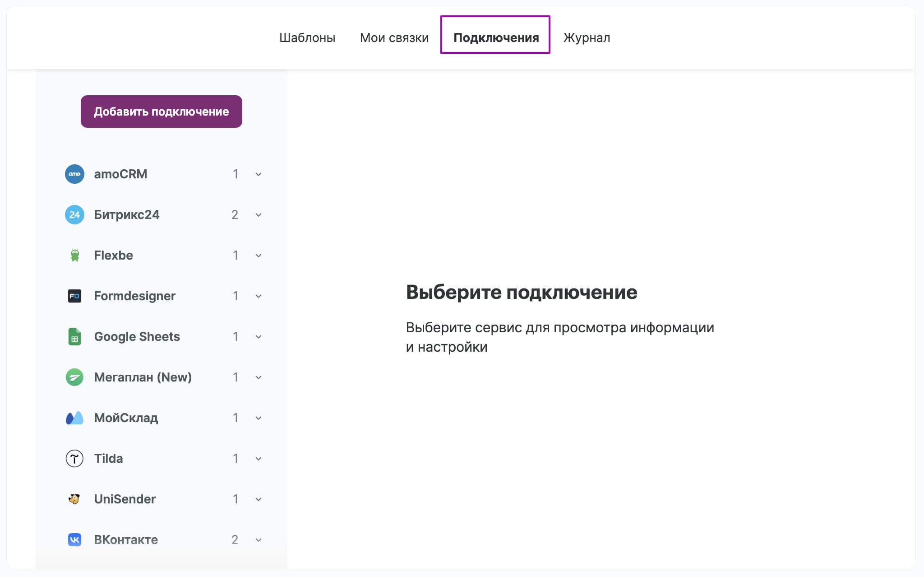Click the Flexbe green robot icon
This screenshot has width=924, height=577.
(74, 255)
